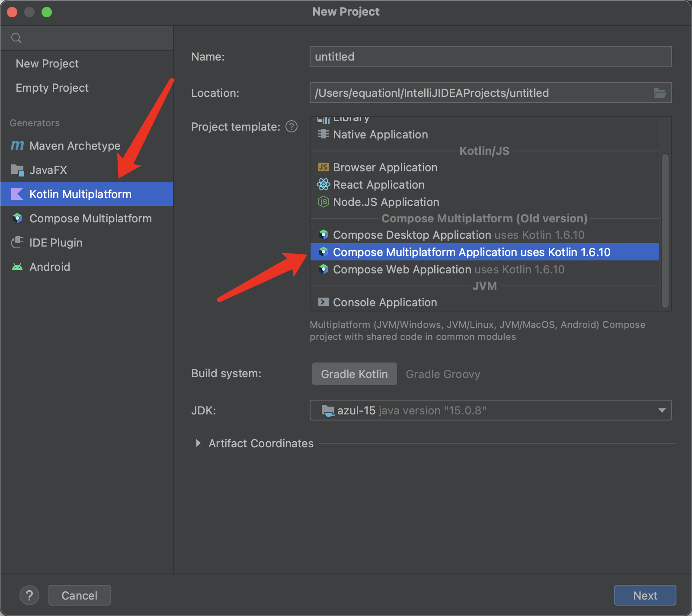The image size is (692, 616).
Task: Select Compose Web Application template
Action: point(485,269)
